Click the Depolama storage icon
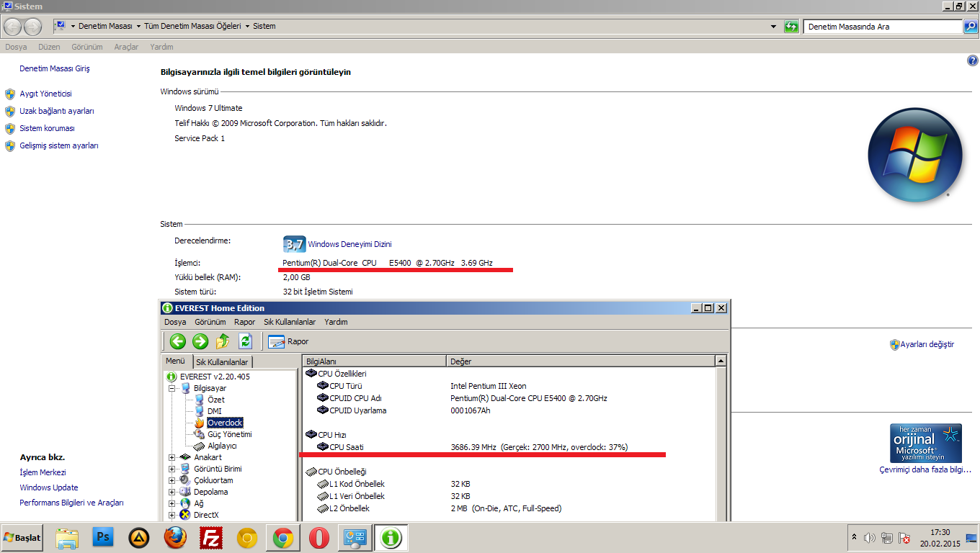 [186, 492]
